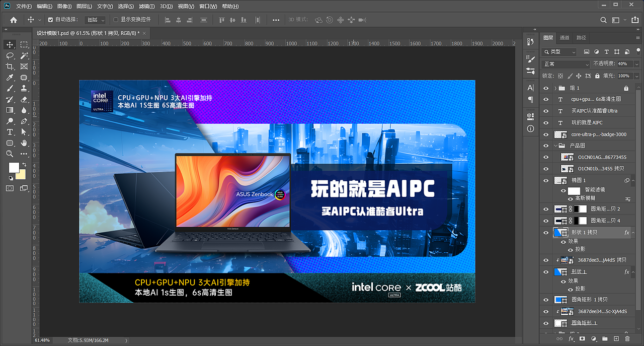Select the Hand tool
Screen dimensions: 644x346
pyautogui.click(x=24, y=143)
